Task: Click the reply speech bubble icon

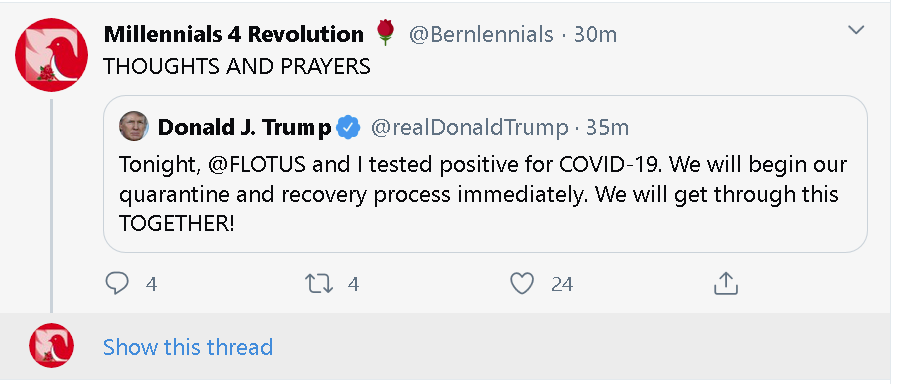Action: point(117,284)
